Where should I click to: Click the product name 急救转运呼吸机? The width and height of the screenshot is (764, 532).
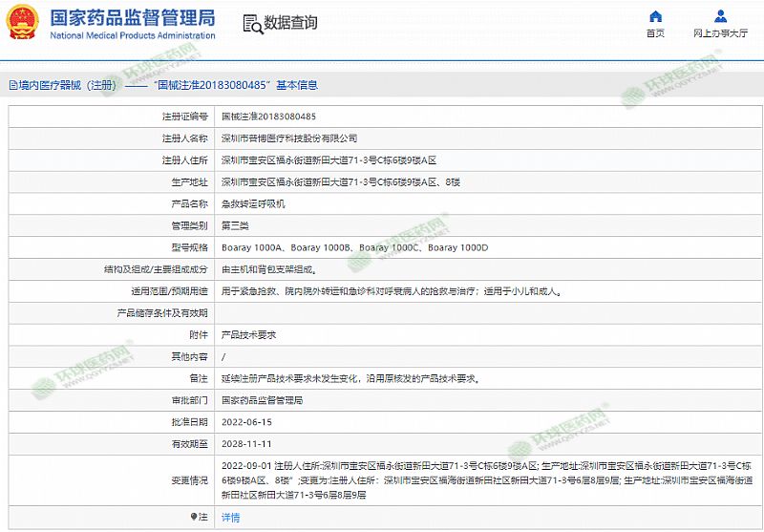coord(253,204)
